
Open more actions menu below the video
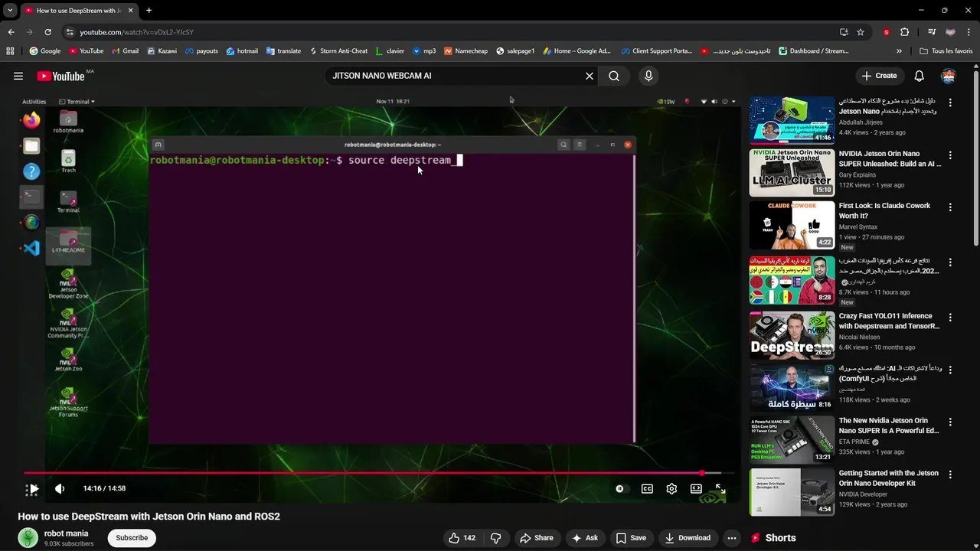pyautogui.click(x=732, y=538)
